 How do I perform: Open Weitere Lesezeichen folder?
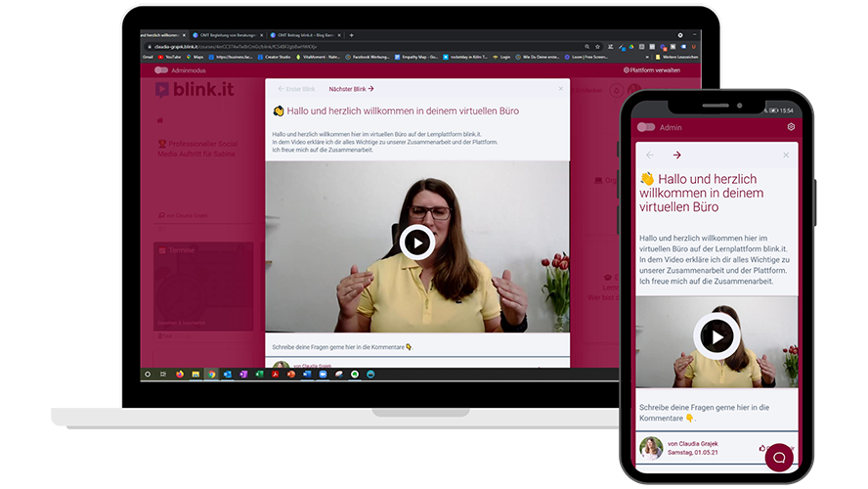pos(676,57)
